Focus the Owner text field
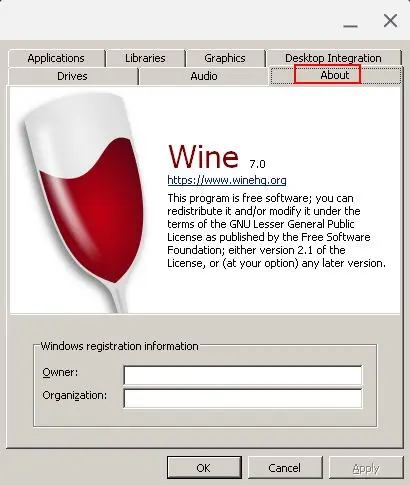 click(243, 375)
